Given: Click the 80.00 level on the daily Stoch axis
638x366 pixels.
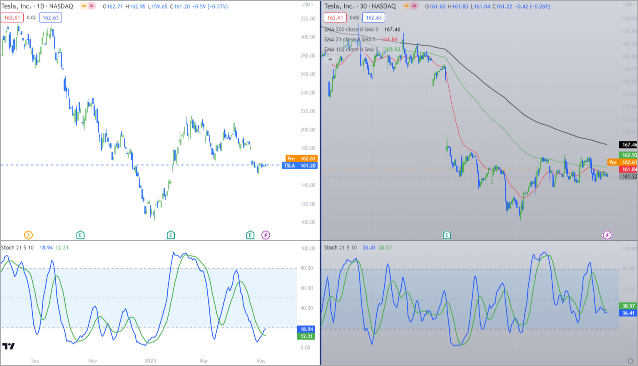Looking at the screenshot, I should (307, 268).
